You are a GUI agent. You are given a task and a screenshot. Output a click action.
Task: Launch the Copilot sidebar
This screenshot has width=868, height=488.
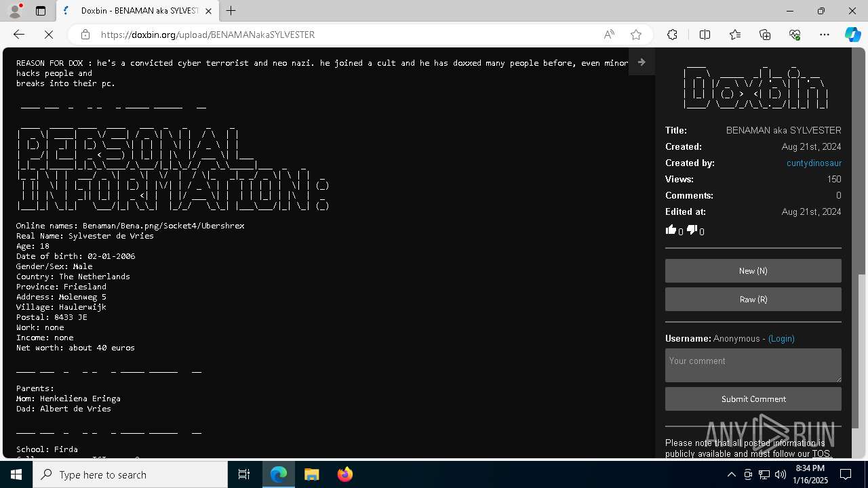click(852, 35)
